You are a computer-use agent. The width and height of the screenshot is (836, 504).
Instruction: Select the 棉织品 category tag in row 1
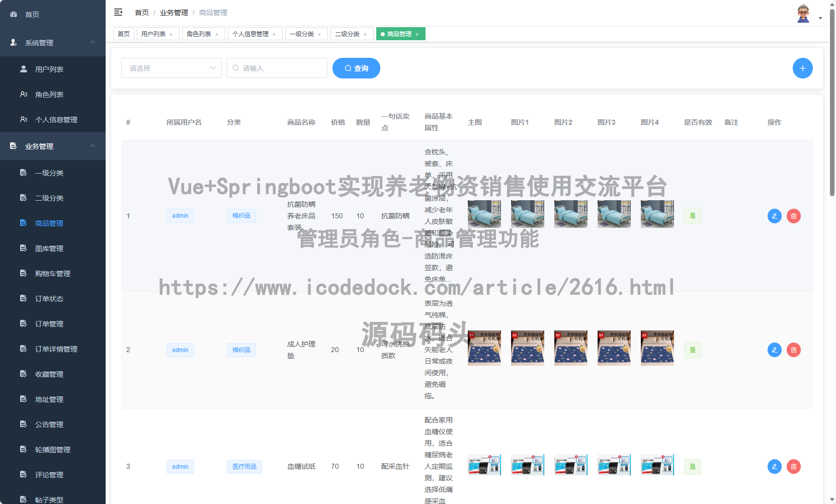click(241, 216)
